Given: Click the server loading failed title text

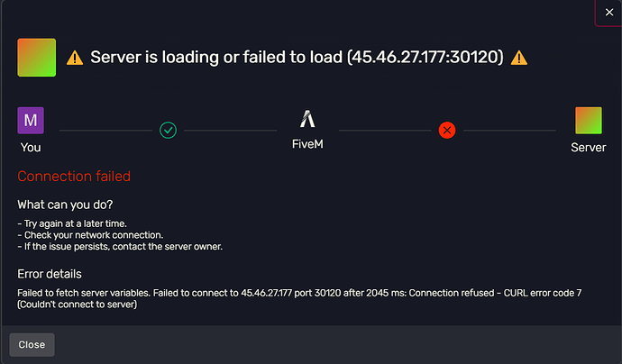Looking at the screenshot, I should (x=297, y=57).
